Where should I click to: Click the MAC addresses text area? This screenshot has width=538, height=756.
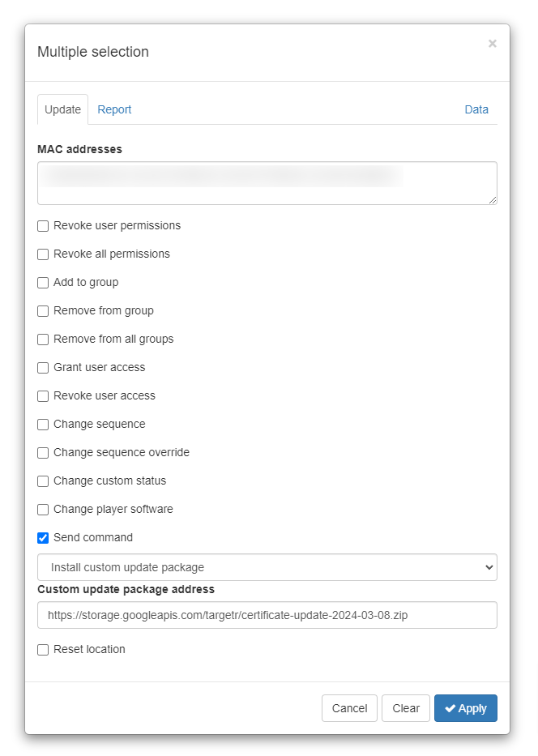click(x=267, y=183)
